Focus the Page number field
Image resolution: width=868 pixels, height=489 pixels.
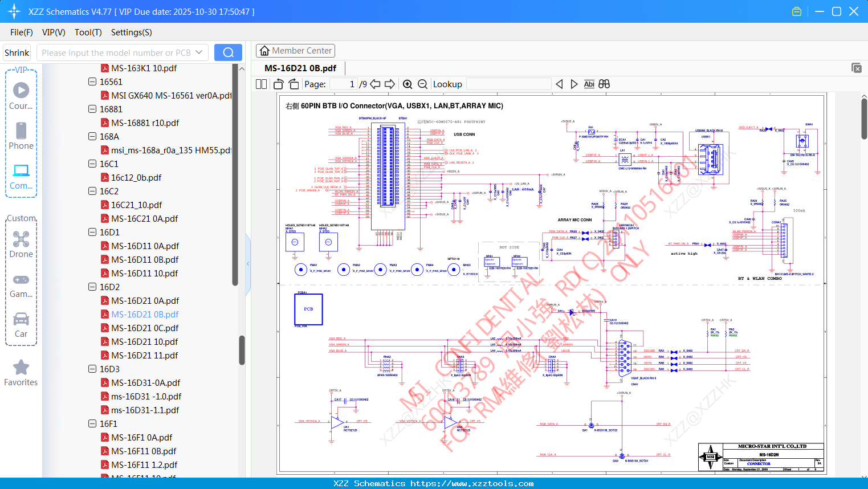[343, 84]
